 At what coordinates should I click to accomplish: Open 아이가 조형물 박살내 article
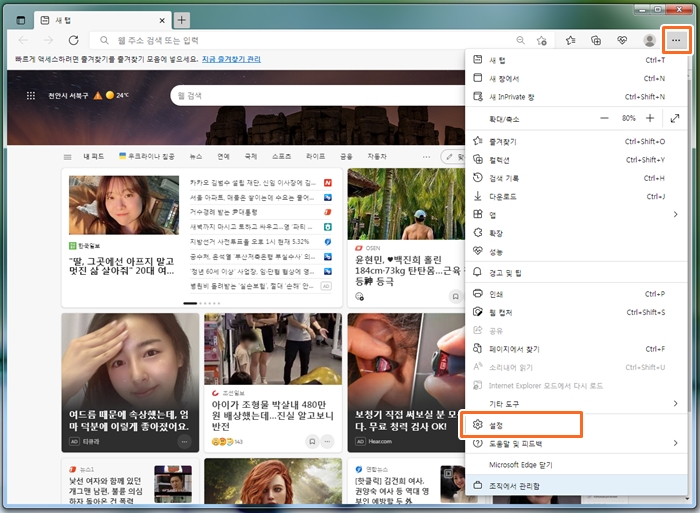[x=273, y=416]
